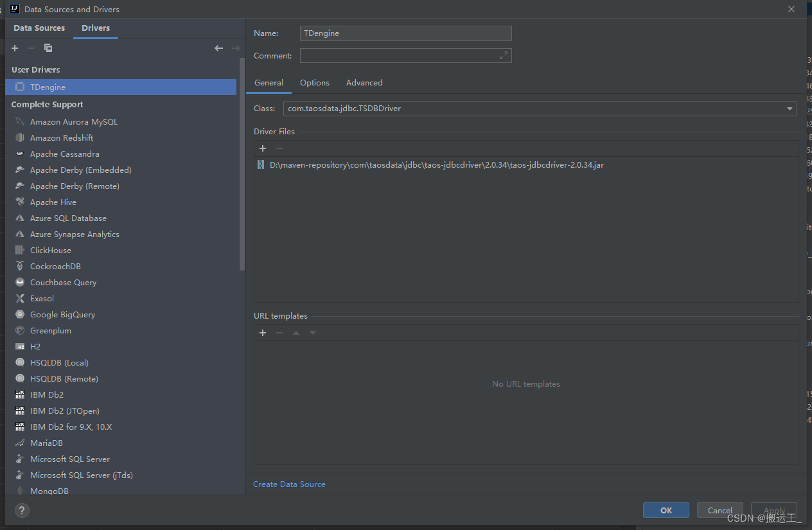This screenshot has width=812, height=530.
Task: Select the IBM Db2 driver
Action: pyautogui.click(x=121, y=394)
